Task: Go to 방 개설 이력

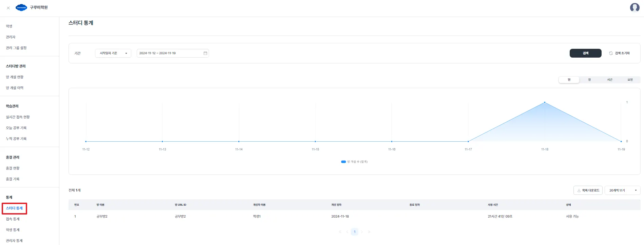Action: click(x=15, y=88)
